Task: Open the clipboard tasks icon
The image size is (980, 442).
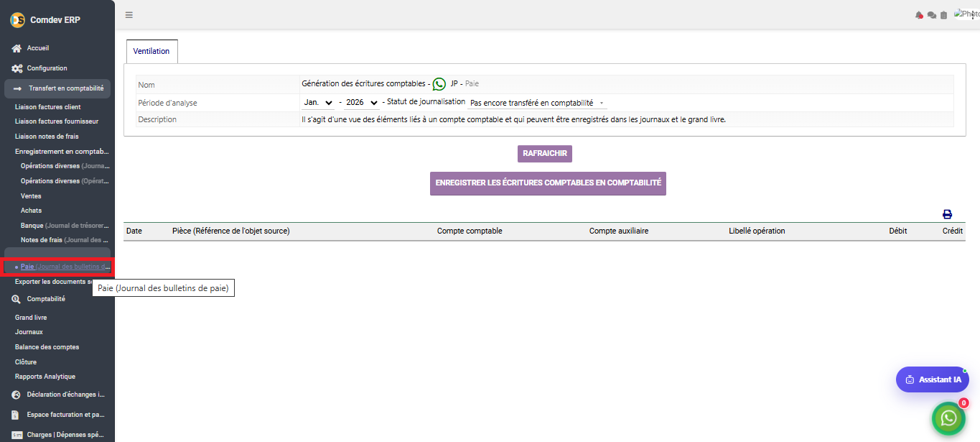Action: tap(943, 15)
